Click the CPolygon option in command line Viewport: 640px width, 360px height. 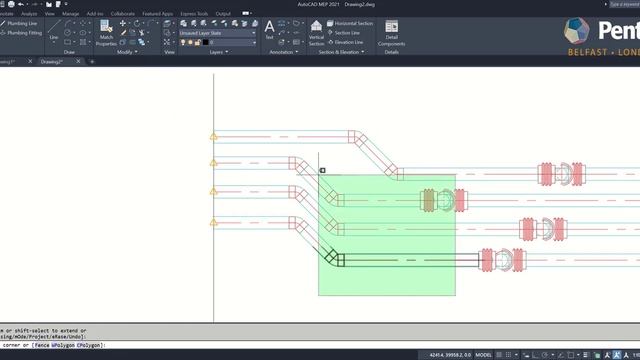(x=89, y=345)
